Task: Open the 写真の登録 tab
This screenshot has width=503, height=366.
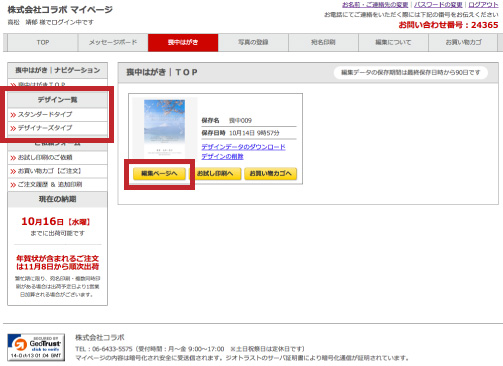Action: [x=253, y=42]
